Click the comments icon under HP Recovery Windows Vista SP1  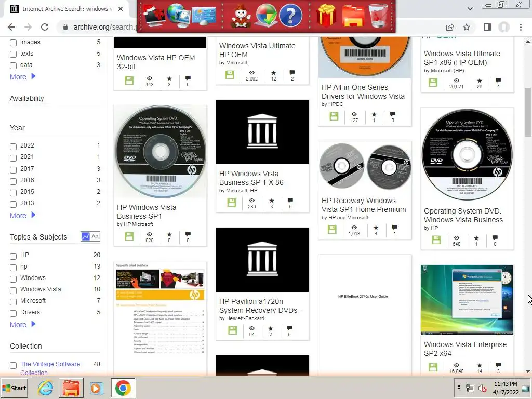pyautogui.click(x=395, y=228)
